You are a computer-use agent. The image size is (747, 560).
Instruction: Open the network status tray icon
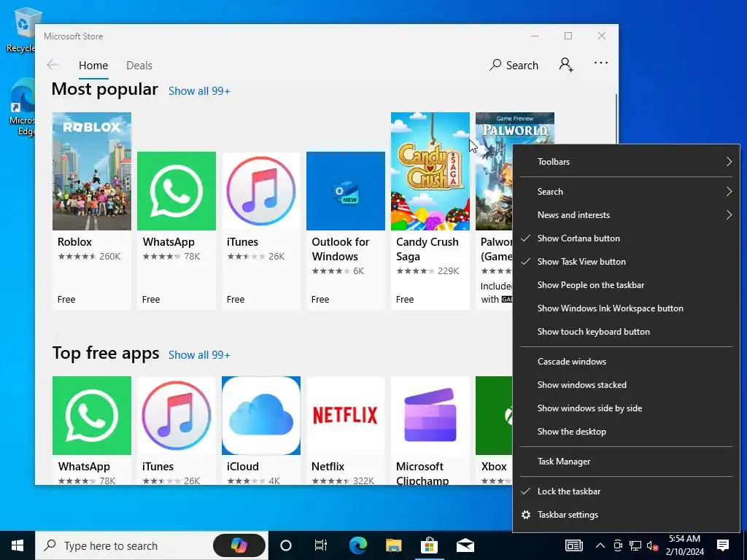coord(635,545)
